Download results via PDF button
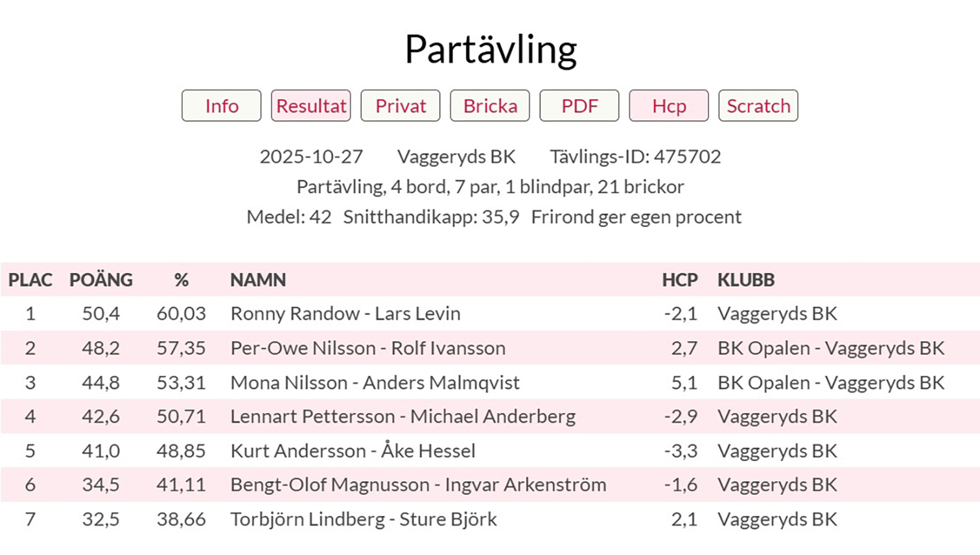 579,106
